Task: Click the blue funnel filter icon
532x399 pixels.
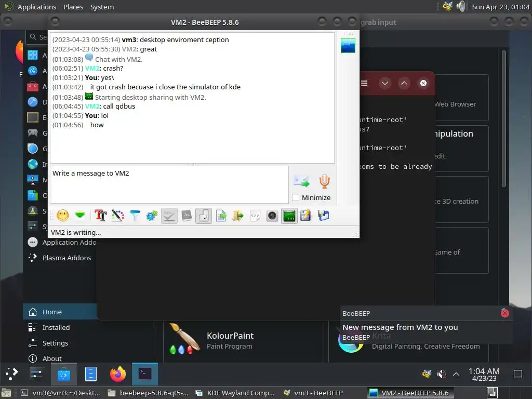Action: pyautogui.click(x=135, y=216)
